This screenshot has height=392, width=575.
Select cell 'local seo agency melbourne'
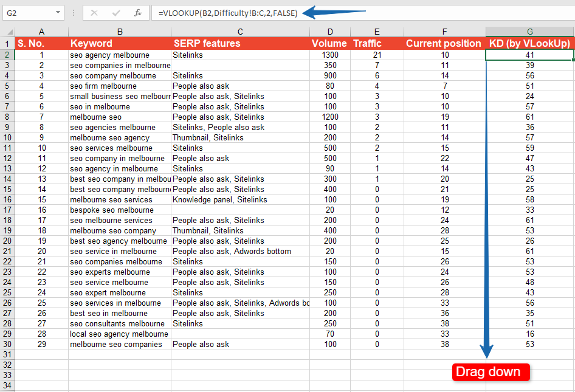(120, 334)
